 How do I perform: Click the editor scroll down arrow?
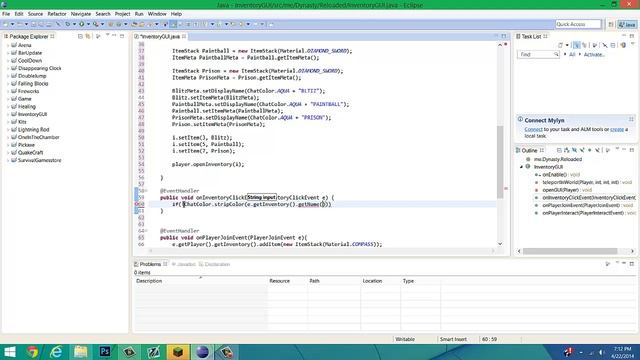tap(500, 244)
